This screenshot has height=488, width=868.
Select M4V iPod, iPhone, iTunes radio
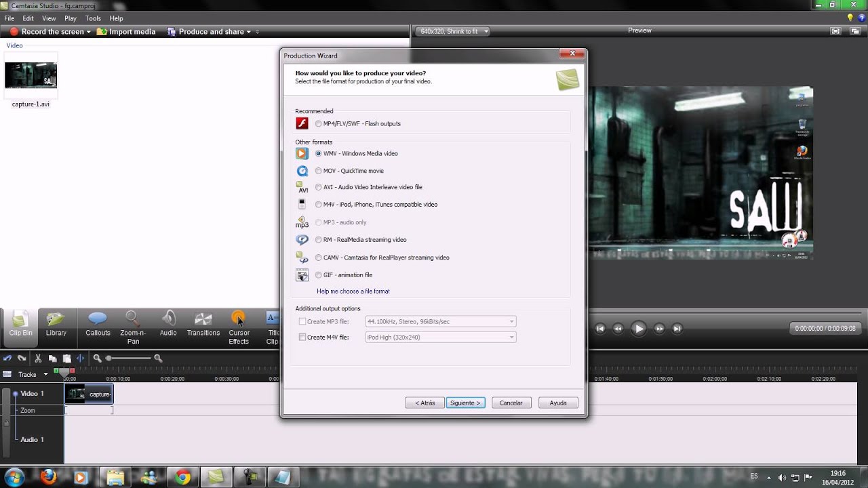coord(319,205)
